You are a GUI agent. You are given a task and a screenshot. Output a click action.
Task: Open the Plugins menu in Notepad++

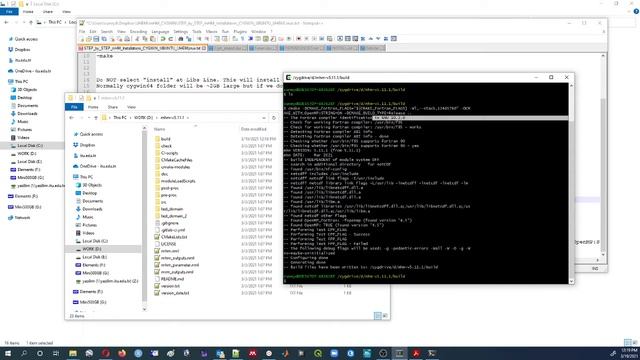click(x=240, y=31)
